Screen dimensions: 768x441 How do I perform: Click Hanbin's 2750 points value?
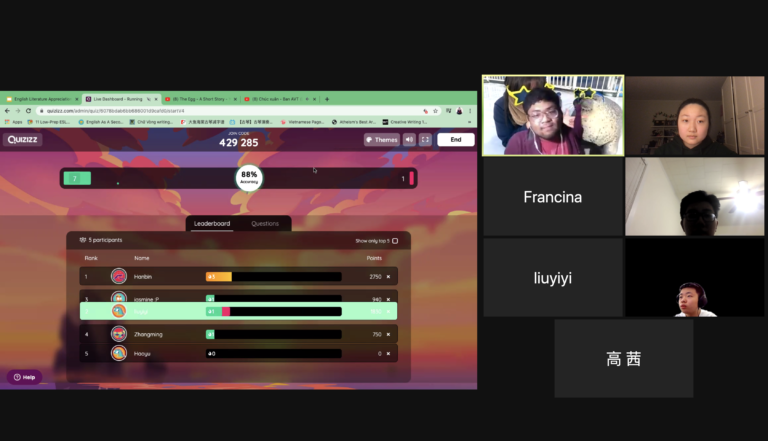[x=375, y=277]
